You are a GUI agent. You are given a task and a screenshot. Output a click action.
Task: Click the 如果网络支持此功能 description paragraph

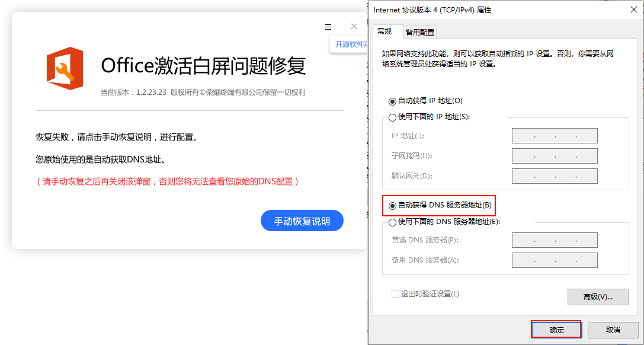(498, 59)
